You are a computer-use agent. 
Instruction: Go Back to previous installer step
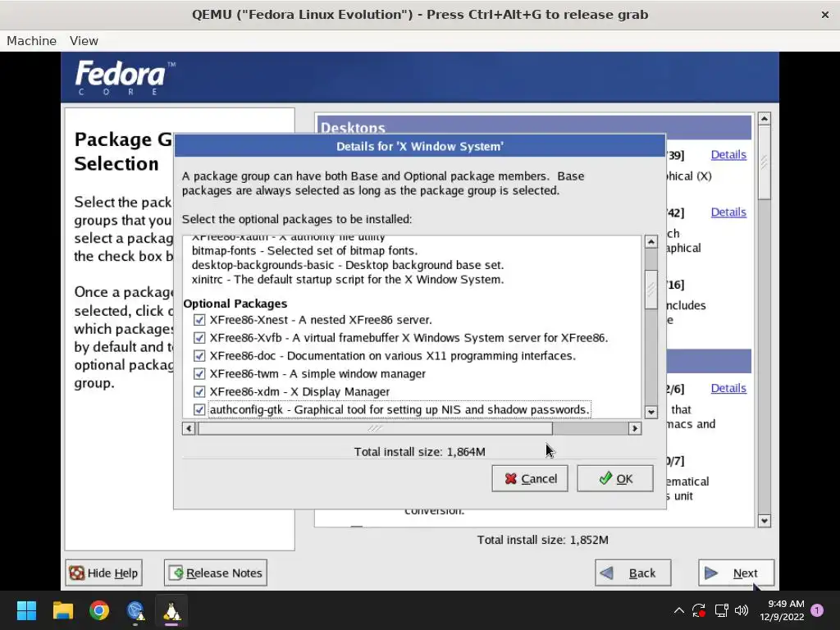coord(632,573)
